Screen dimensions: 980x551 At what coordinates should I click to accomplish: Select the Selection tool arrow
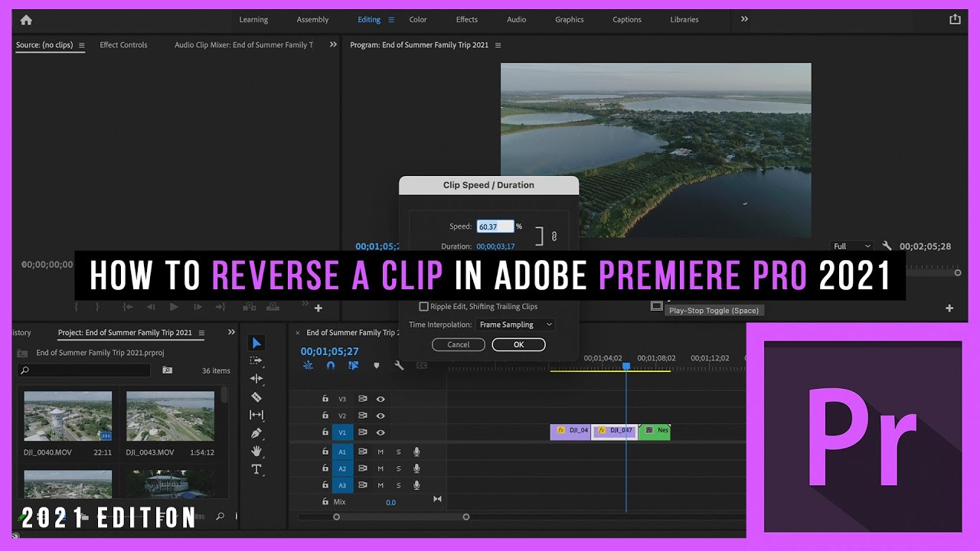pyautogui.click(x=256, y=343)
